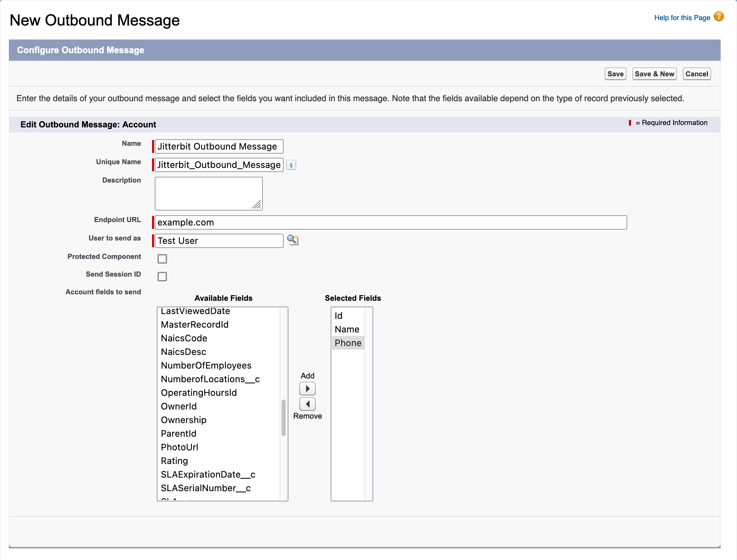Enable the Protected Component checkbox

[162, 259]
